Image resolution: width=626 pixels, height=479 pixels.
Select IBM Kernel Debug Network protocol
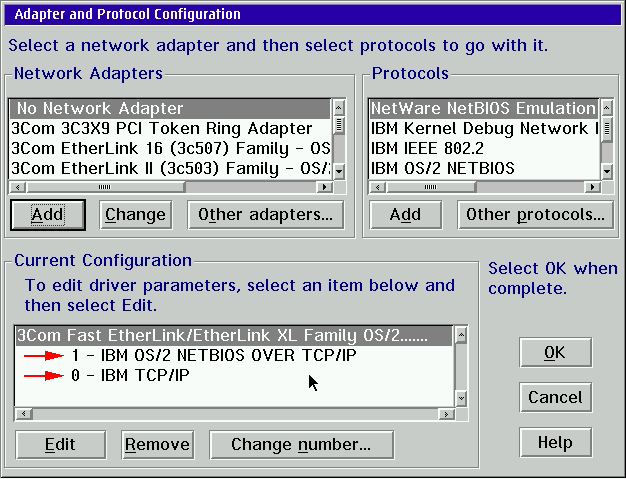click(484, 129)
